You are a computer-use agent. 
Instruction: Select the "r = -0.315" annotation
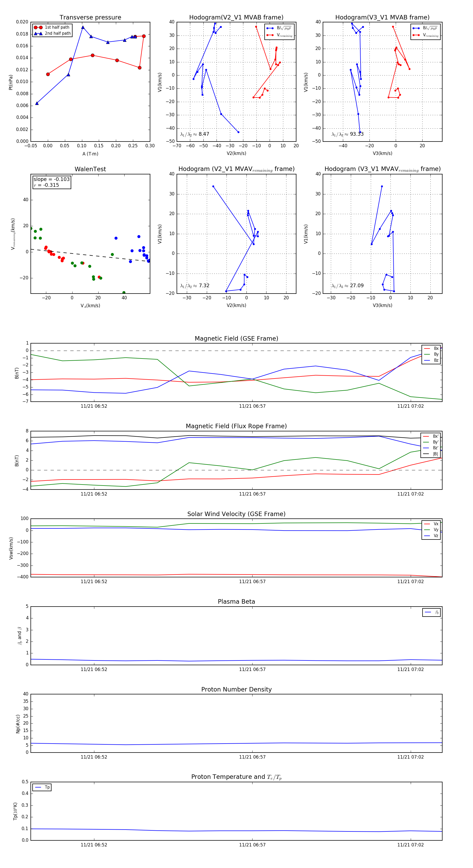(x=47, y=185)
